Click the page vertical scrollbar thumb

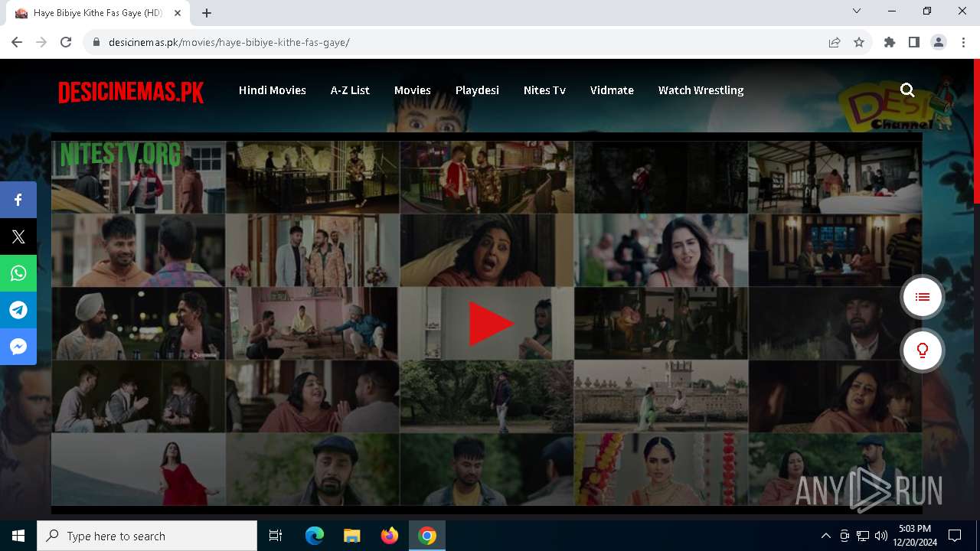point(976,131)
